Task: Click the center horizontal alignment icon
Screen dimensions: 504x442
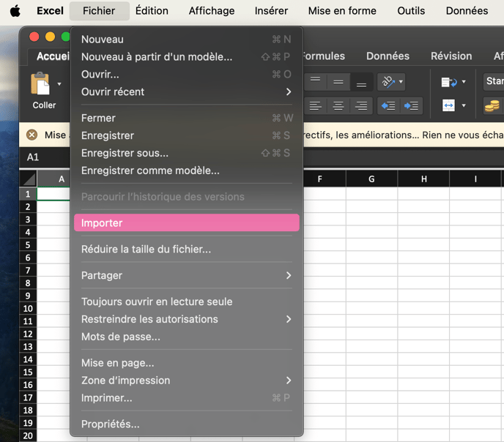Action: [338, 106]
